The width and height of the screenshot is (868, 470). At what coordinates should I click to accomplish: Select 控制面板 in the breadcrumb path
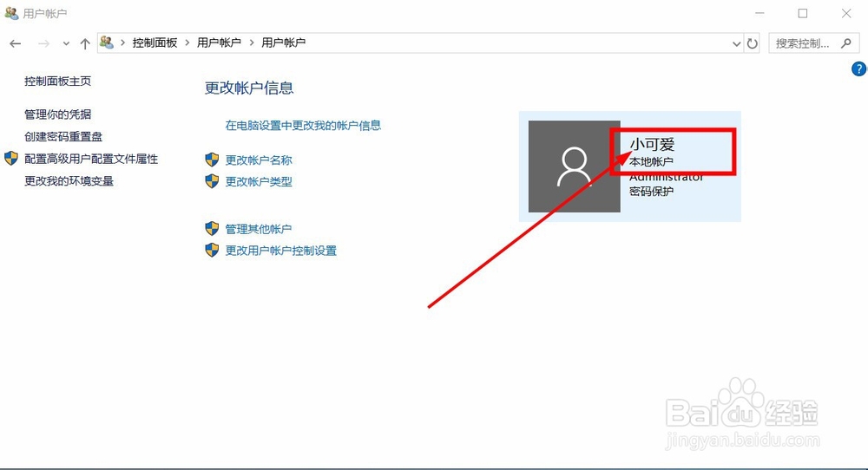(x=155, y=42)
